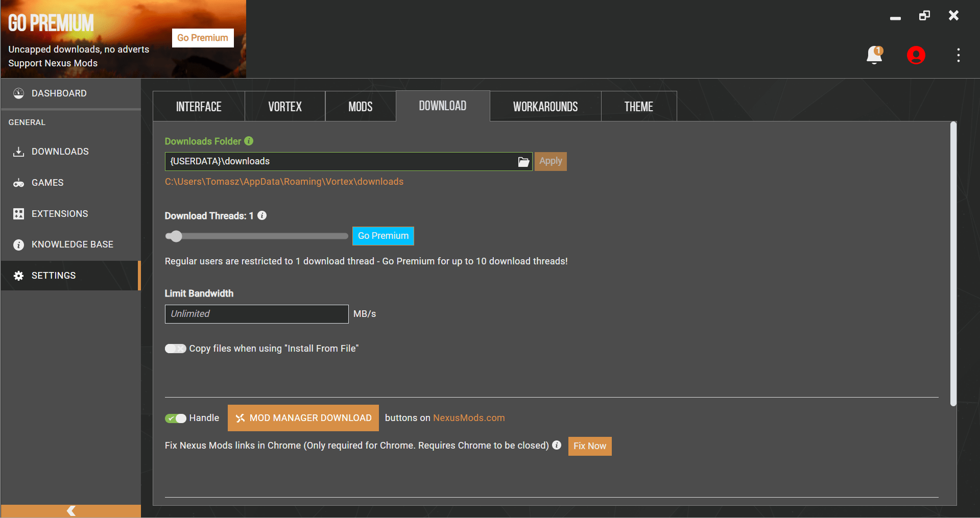The image size is (980, 518).
Task: Open the NexusMods.com link
Action: pyautogui.click(x=469, y=418)
